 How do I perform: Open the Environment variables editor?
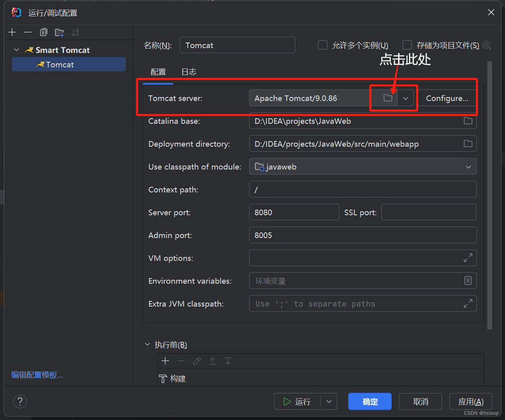[x=468, y=281]
